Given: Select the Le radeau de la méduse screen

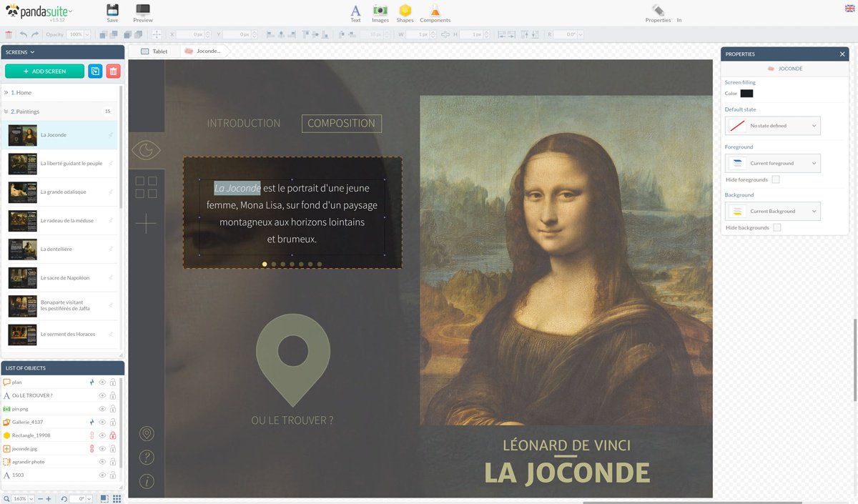Looking at the screenshot, I should coord(60,221).
